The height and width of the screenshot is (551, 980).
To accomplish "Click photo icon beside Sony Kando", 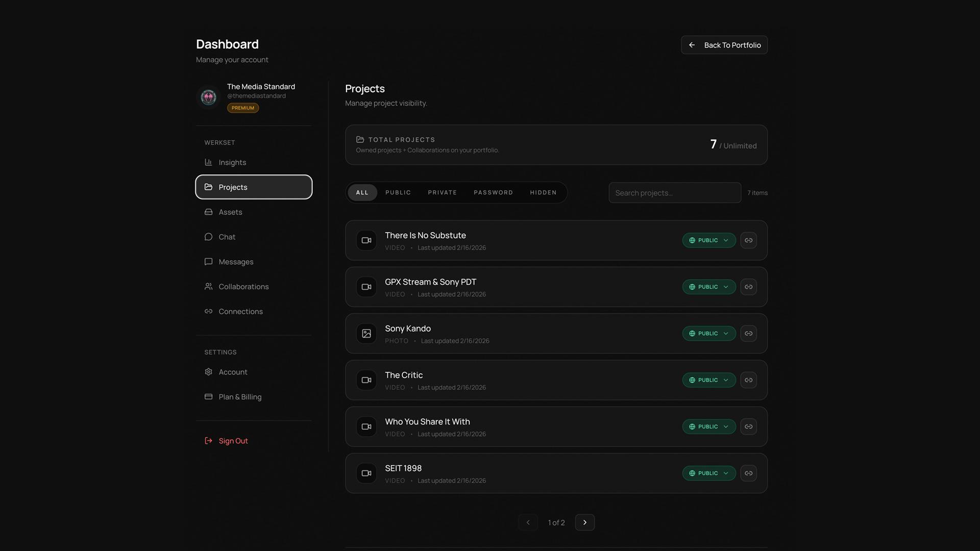I will click(366, 334).
